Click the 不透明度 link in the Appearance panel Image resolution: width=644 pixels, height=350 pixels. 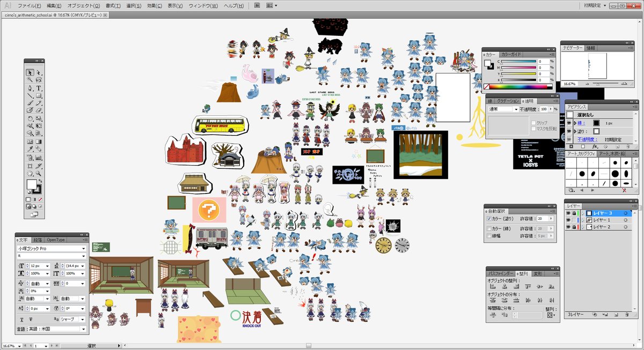point(587,139)
